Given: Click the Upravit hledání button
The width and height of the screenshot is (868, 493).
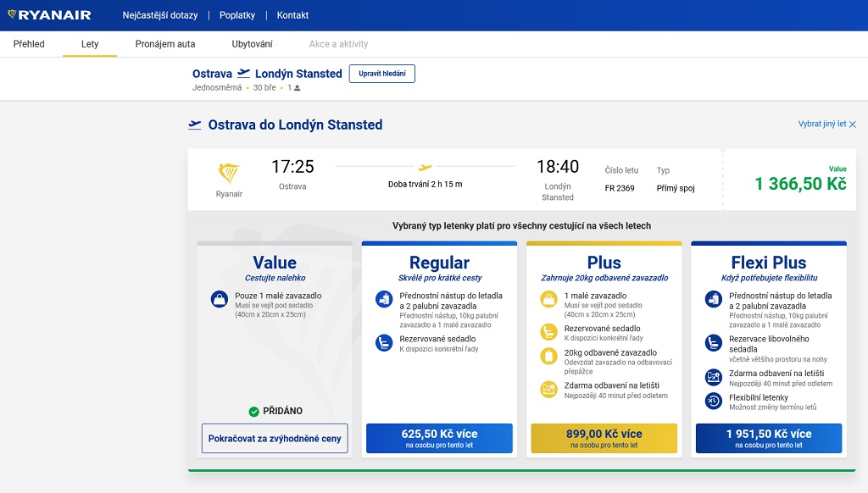Looking at the screenshot, I should tap(382, 74).
